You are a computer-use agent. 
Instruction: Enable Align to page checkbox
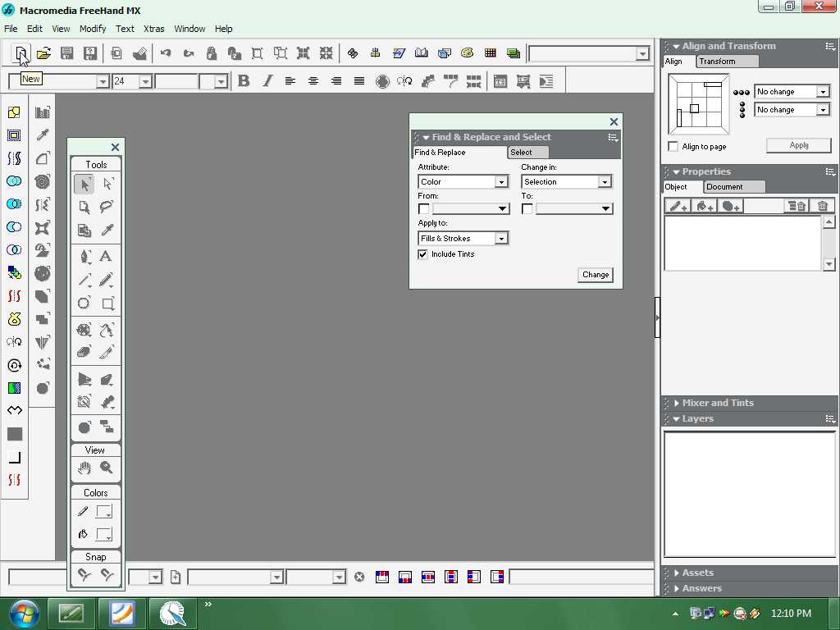tap(673, 146)
